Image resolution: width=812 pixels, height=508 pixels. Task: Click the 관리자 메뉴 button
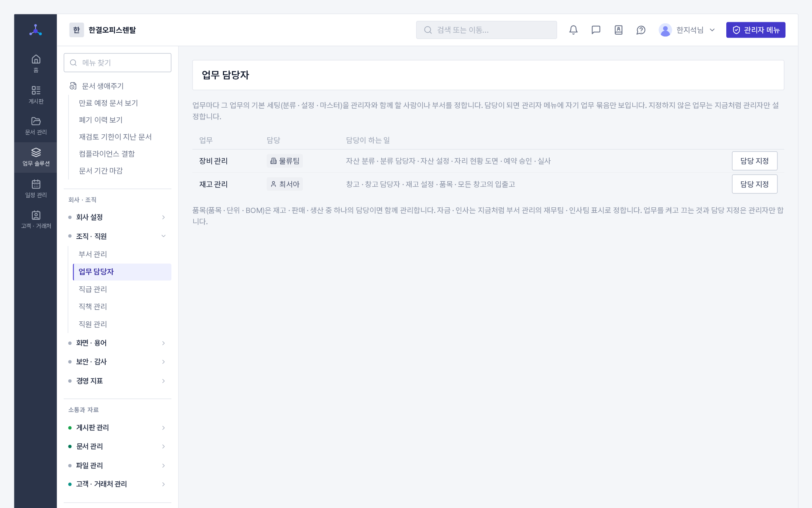click(756, 30)
